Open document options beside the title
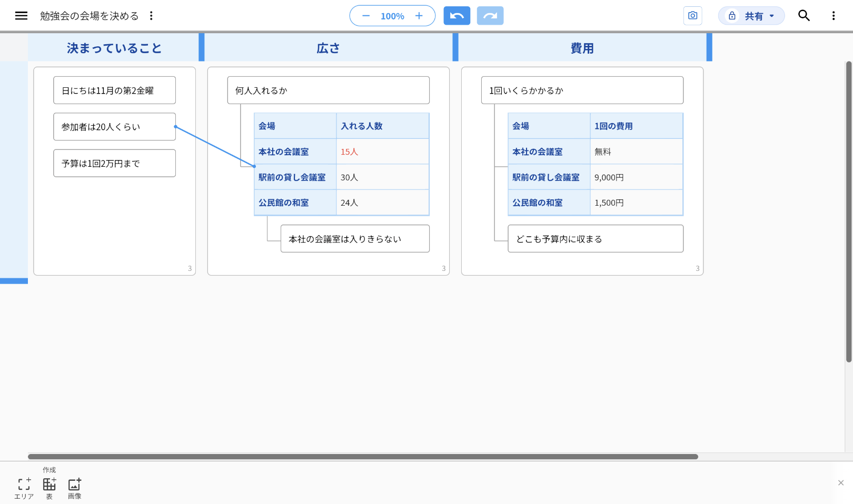The width and height of the screenshot is (853, 504). tap(151, 16)
